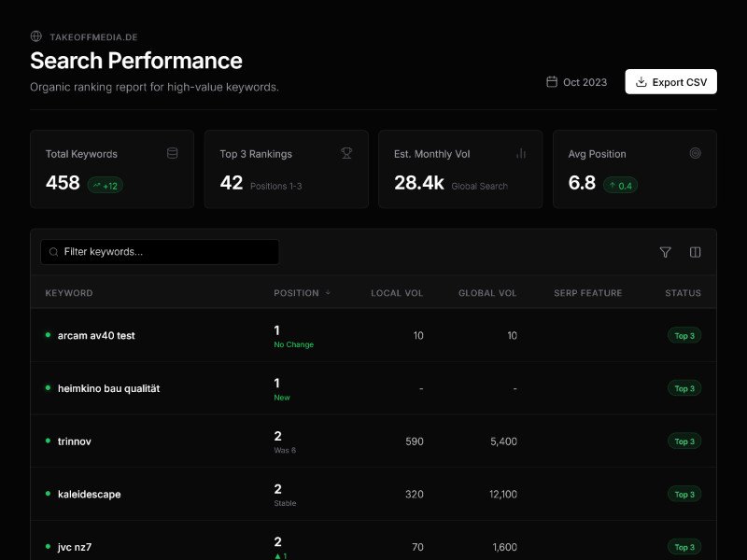This screenshot has height=560, width=747.
Task: Click the Keyword column header
Action: click(x=69, y=293)
